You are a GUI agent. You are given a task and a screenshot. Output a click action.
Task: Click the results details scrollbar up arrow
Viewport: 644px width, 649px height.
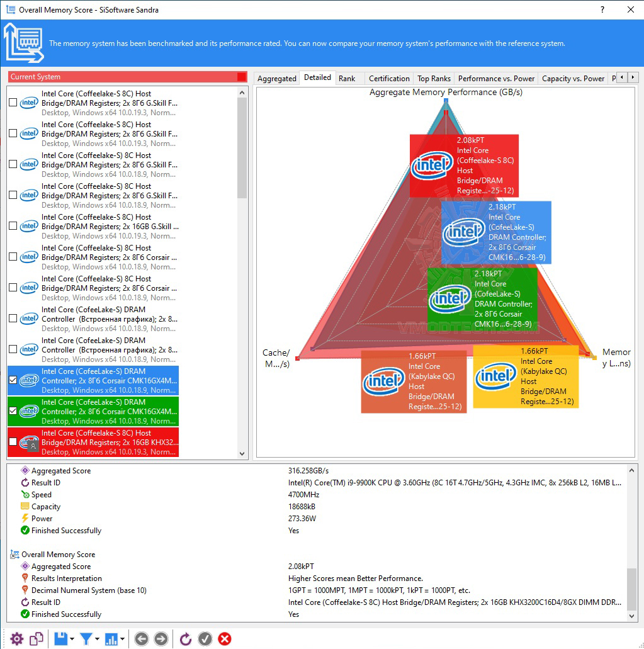[x=631, y=470]
